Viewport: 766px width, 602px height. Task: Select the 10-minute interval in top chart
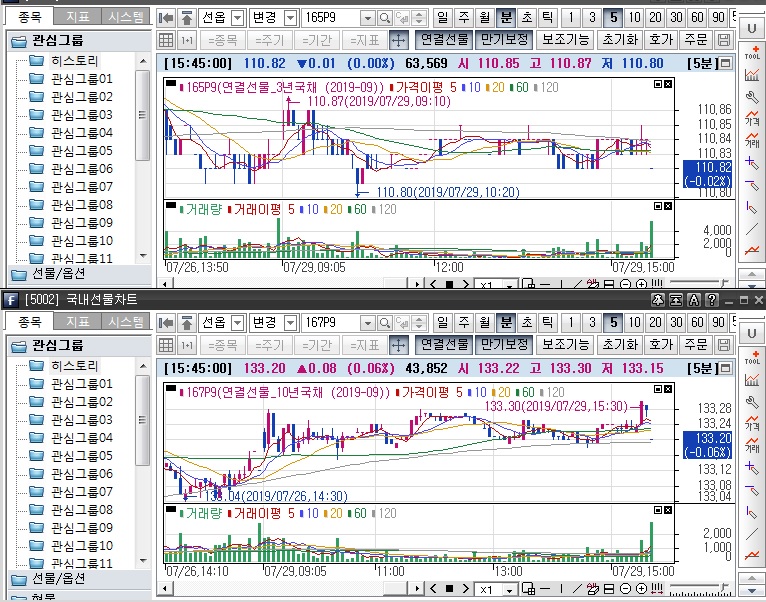click(634, 18)
